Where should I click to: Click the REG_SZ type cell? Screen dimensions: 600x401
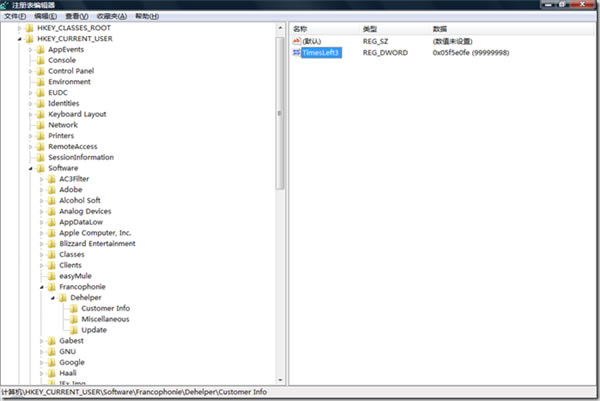coord(375,41)
